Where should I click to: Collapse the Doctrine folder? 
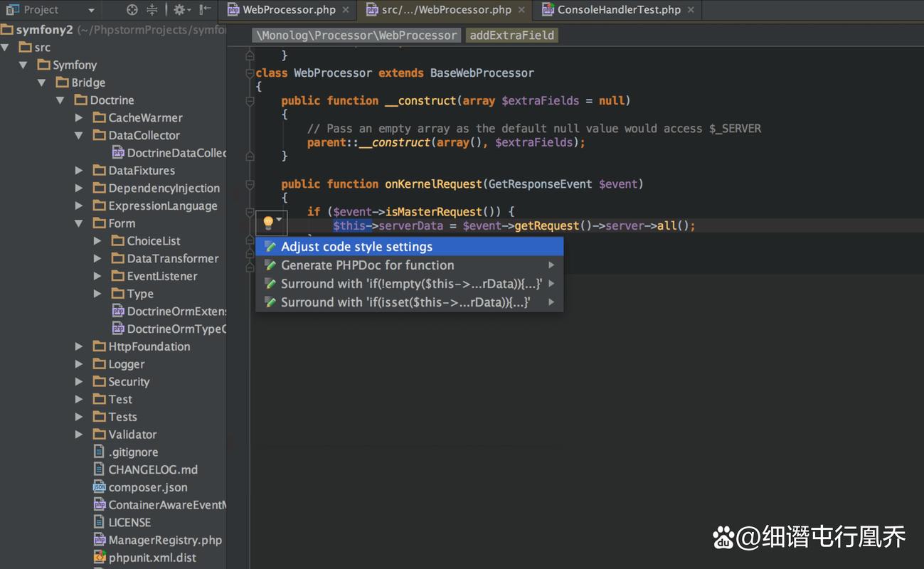point(60,100)
